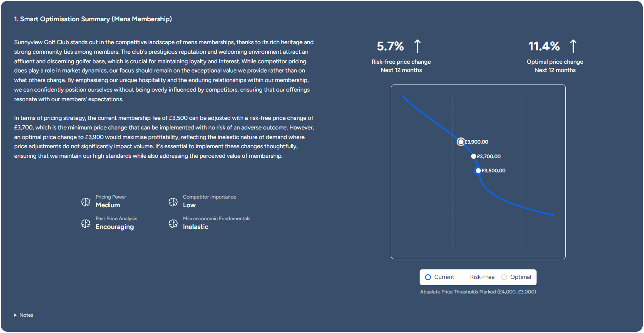
Task: Click the arrow beside 11.4% optimal change
Action: click(x=573, y=46)
